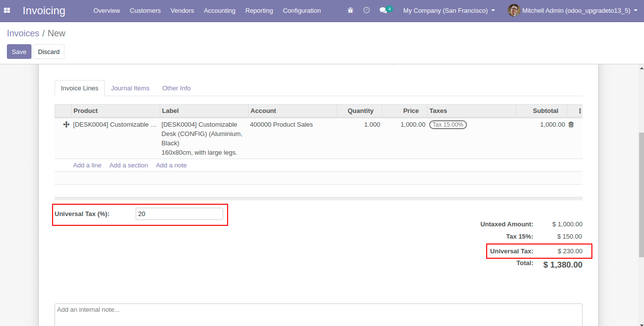Image resolution: width=644 pixels, height=326 pixels.
Task: Click the drag handle on the product row
Action: pos(66,125)
